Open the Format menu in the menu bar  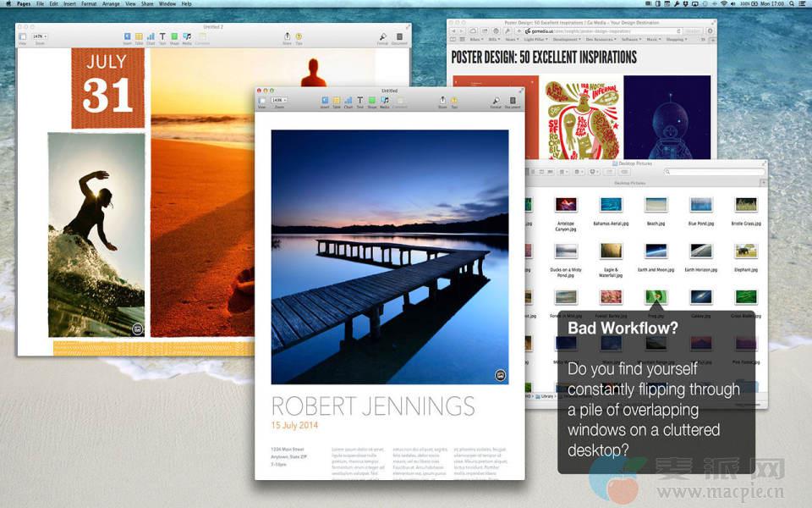point(89,4)
